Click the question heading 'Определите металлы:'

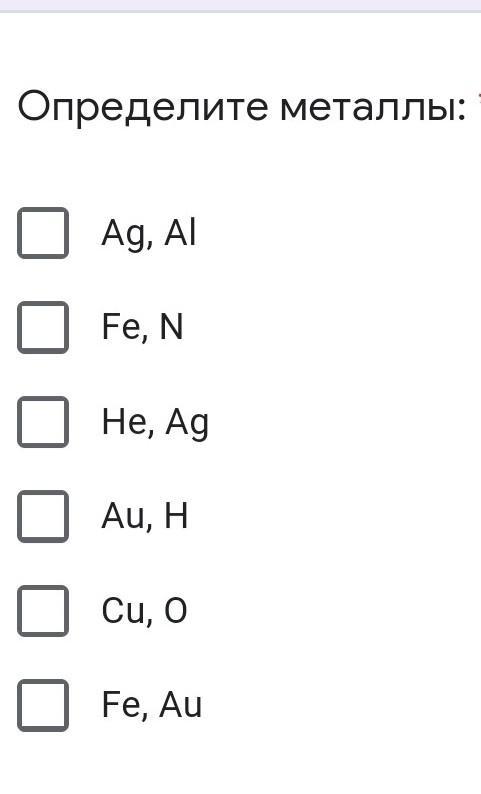click(x=241, y=107)
